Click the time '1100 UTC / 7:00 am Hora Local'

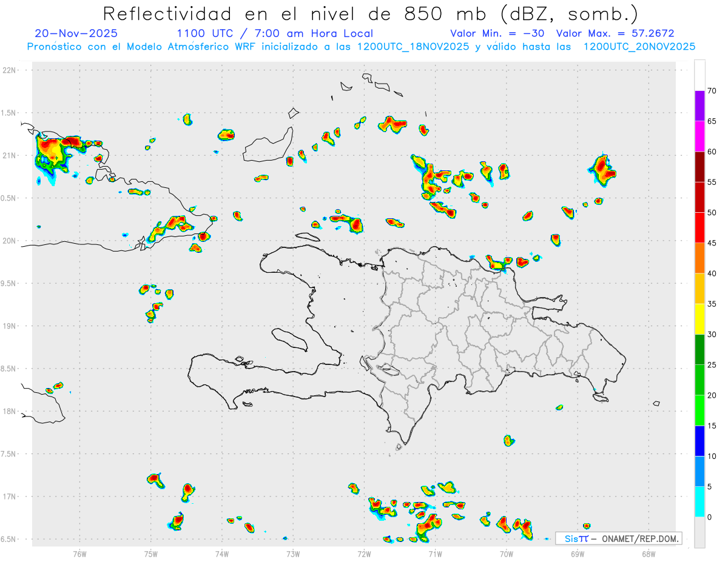(275, 33)
